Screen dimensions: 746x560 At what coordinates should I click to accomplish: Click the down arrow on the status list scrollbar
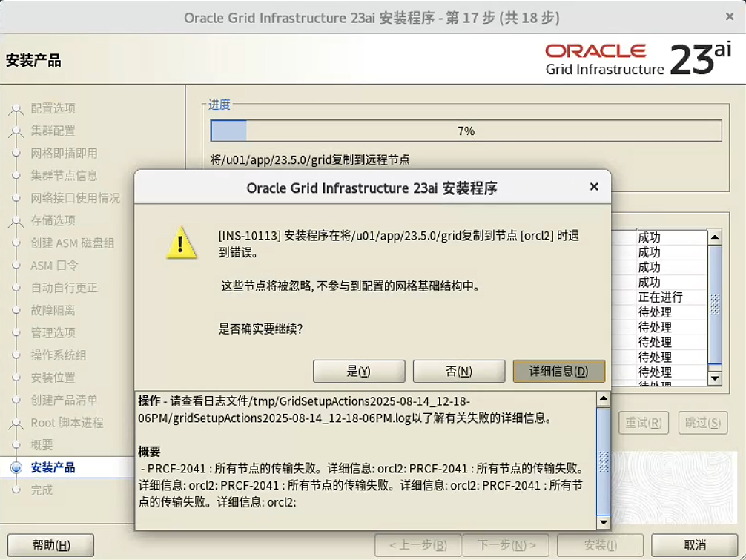pyautogui.click(x=714, y=378)
